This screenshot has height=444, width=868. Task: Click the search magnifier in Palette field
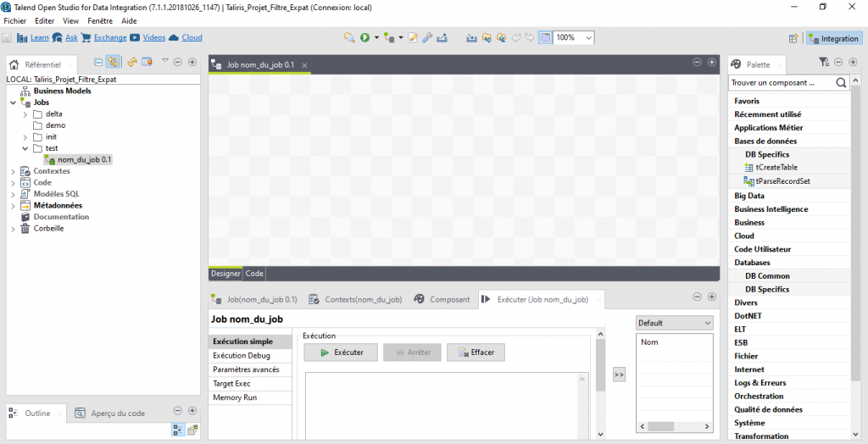(x=841, y=83)
